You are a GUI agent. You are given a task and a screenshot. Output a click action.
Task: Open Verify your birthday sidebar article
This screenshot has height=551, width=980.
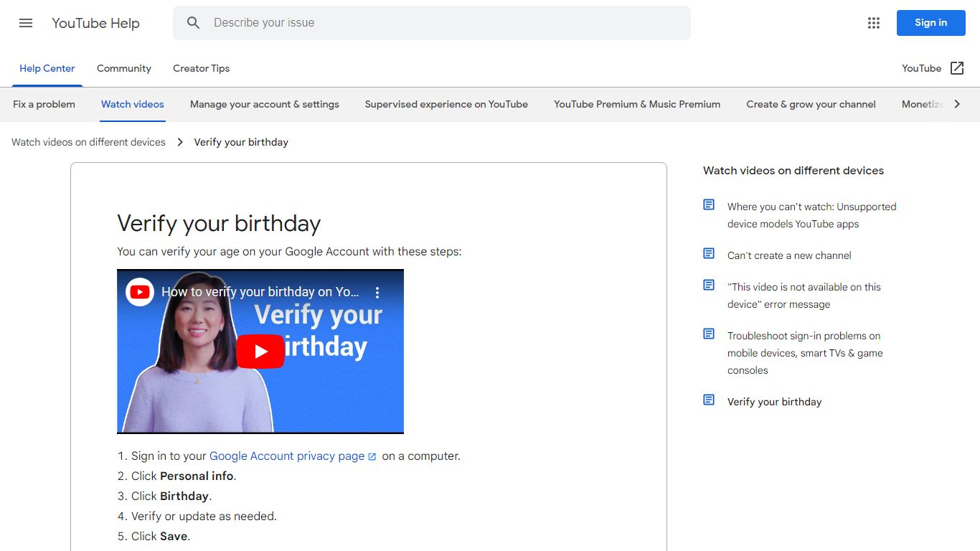pos(774,402)
